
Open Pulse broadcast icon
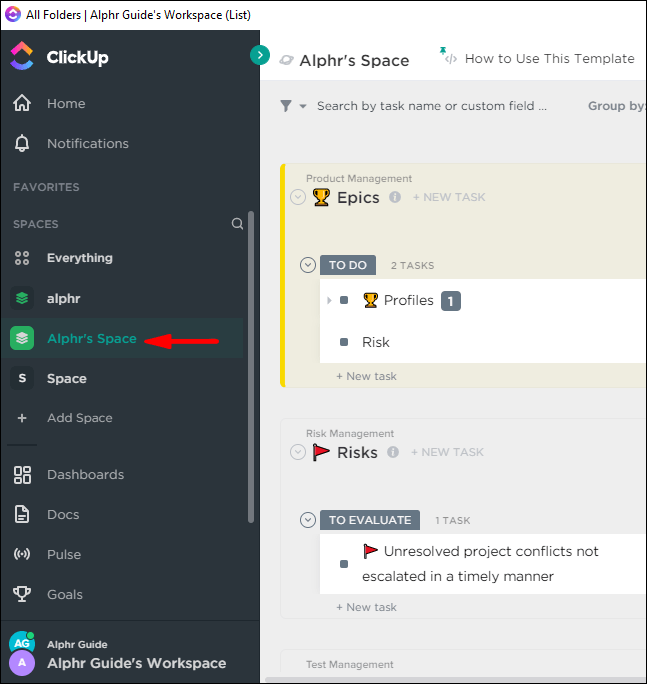22,554
